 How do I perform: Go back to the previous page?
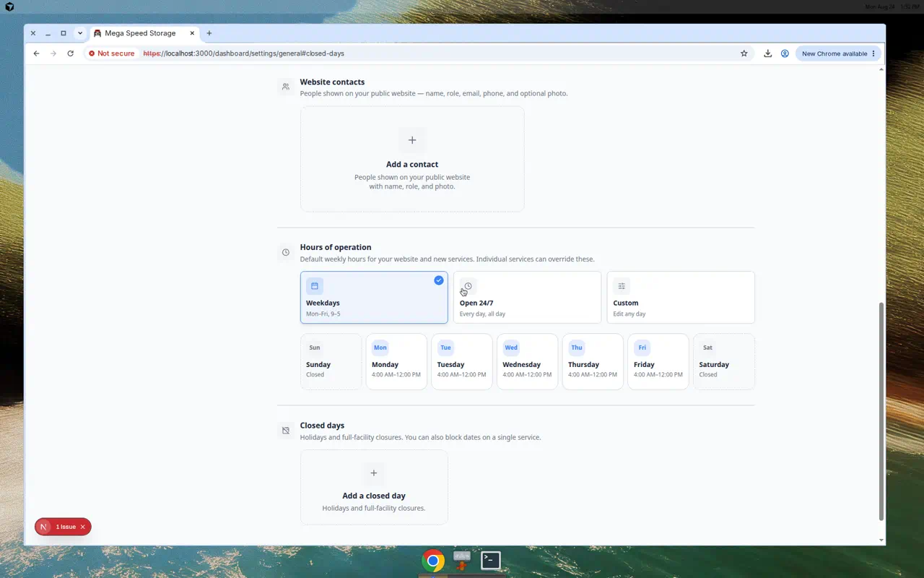pos(37,53)
